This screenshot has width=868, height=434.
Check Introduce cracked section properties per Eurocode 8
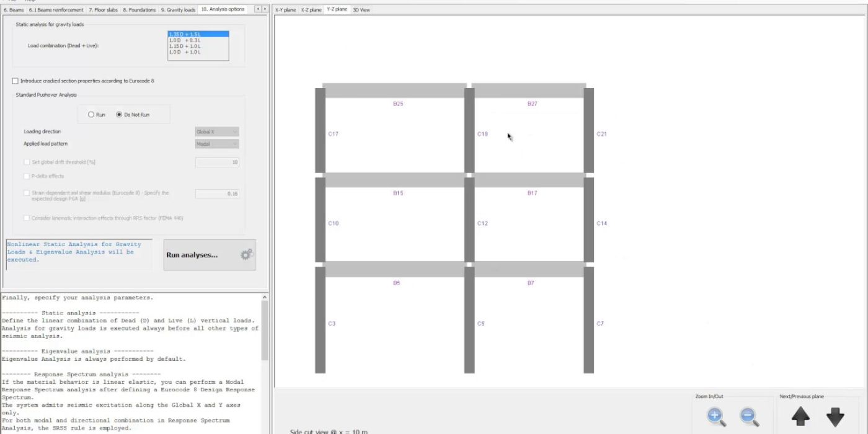click(x=15, y=81)
